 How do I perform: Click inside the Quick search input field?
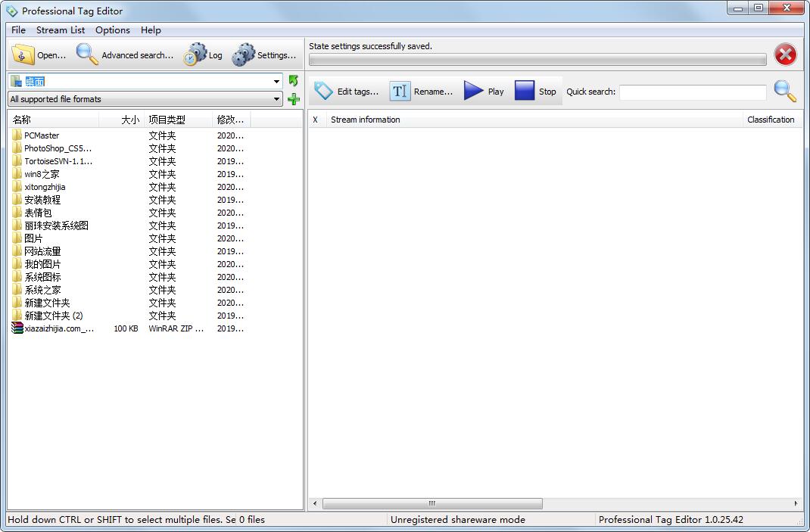[x=691, y=92]
